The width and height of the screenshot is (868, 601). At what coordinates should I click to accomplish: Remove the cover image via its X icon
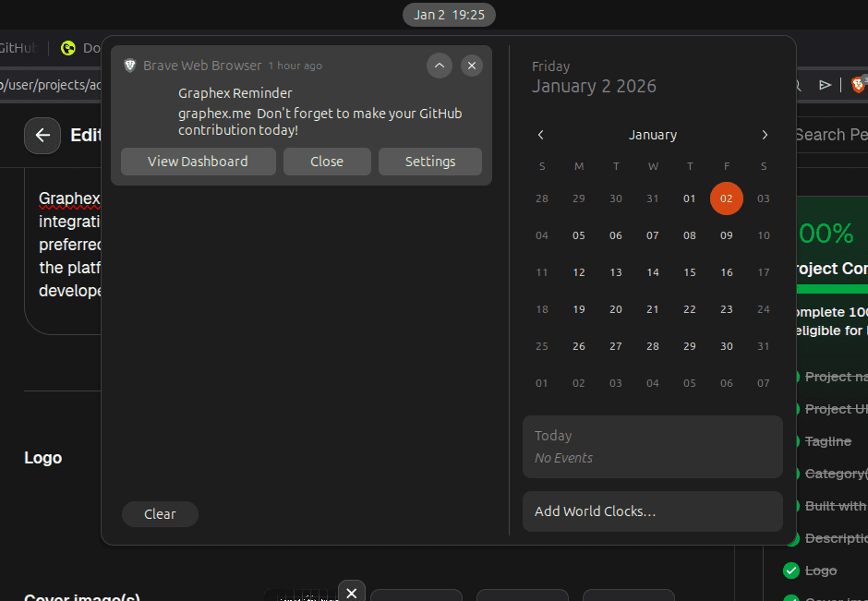coord(351,592)
